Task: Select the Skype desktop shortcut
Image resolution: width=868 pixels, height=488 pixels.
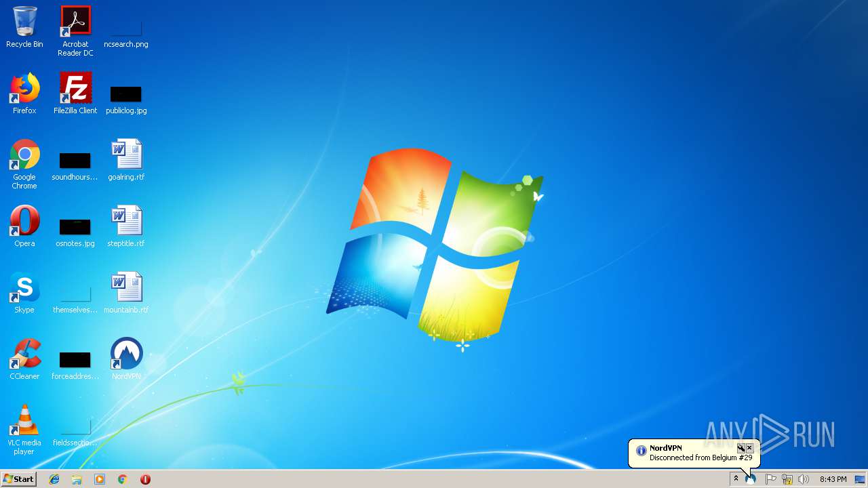Action: (24, 293)
